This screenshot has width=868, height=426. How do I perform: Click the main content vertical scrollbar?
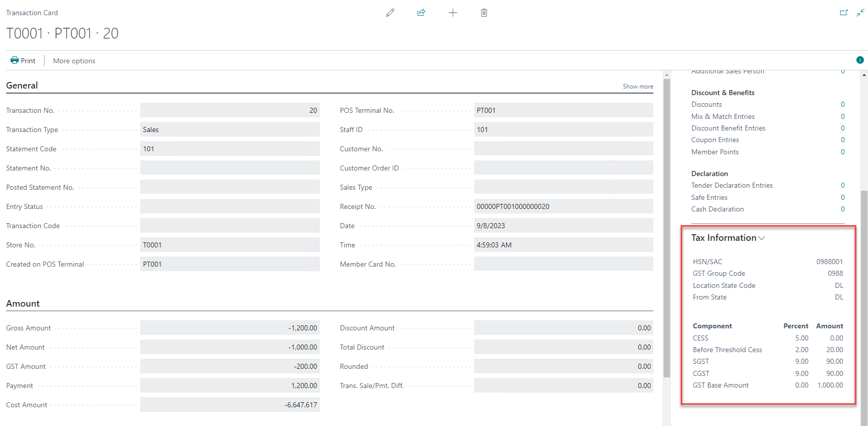(667, 228)
